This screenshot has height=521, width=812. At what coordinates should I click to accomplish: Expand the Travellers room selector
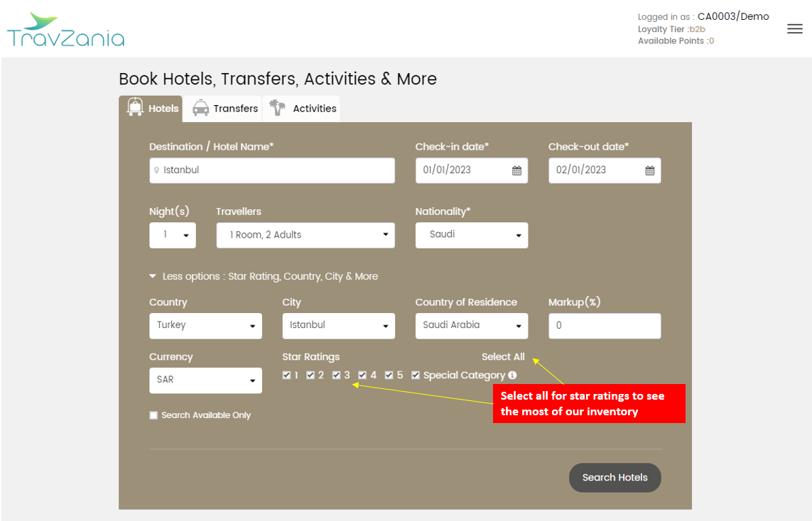point(305,235)
